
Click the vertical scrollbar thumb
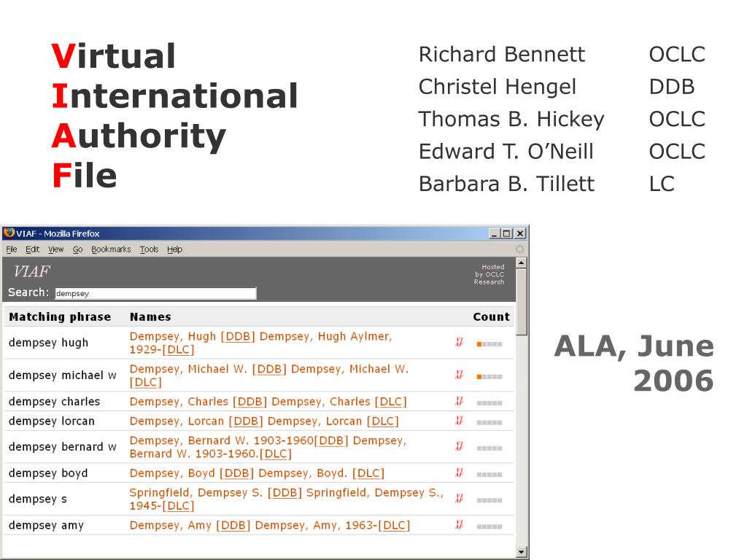pos(522,302)
